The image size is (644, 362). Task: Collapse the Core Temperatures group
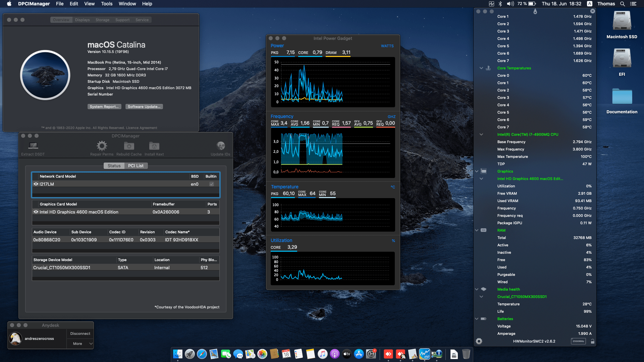click(x=481, y=68)
